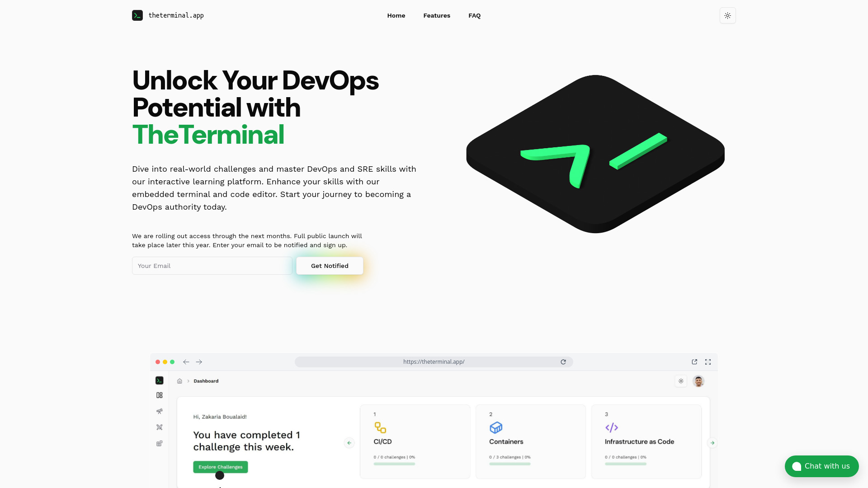
Task: Click the refresh/reload icon in browser bar
Action: [563, 361]
